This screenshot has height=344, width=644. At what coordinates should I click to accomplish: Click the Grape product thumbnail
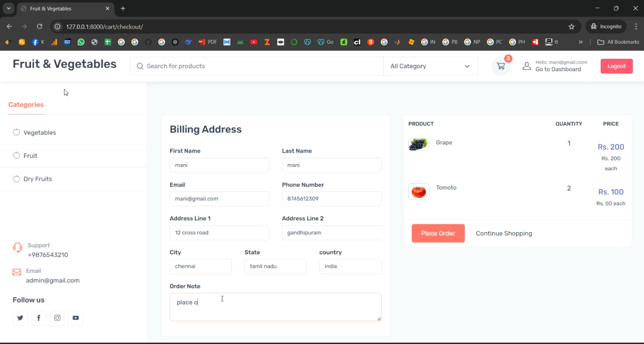418,144
